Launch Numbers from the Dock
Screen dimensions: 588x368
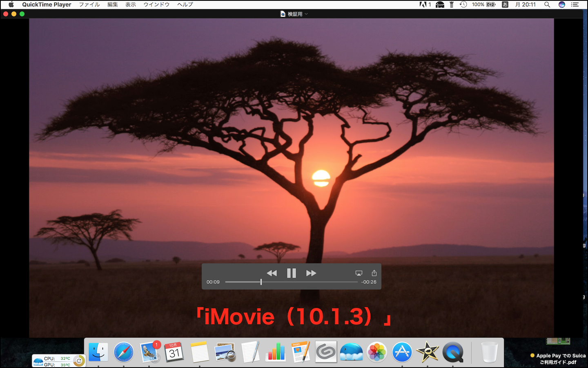[276, 352]
